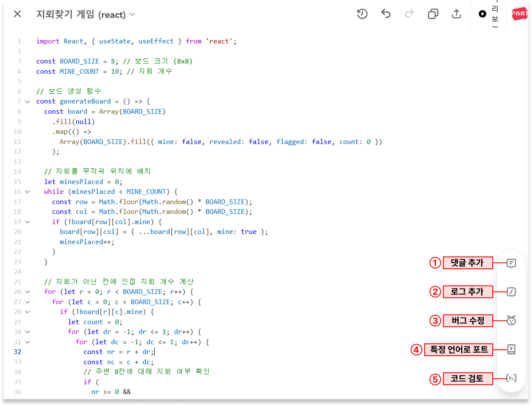
Task: Click the const board = Array(BOARD_SIZE) line
Action: (105, 112)
